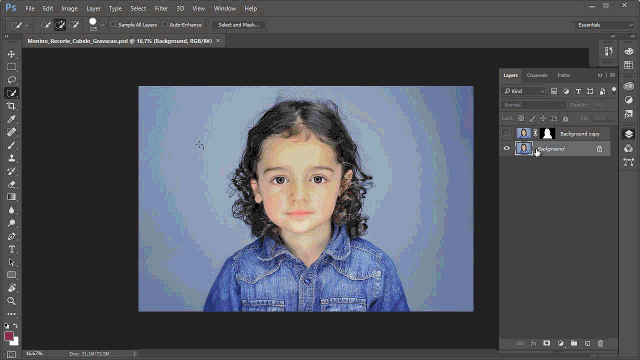The width and height of the screenshot is (640, 360).
Task: Select the Brush tool
Action: pos(11,145)
